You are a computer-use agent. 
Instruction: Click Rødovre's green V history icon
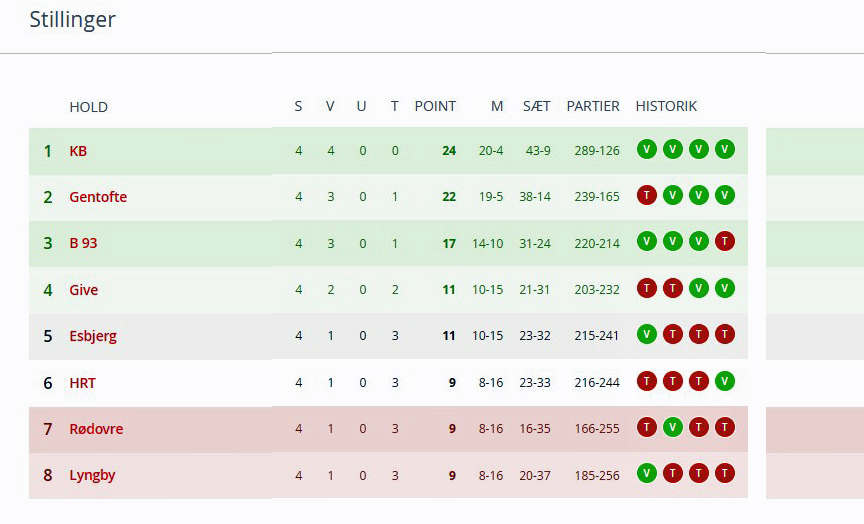click(673, 428)
